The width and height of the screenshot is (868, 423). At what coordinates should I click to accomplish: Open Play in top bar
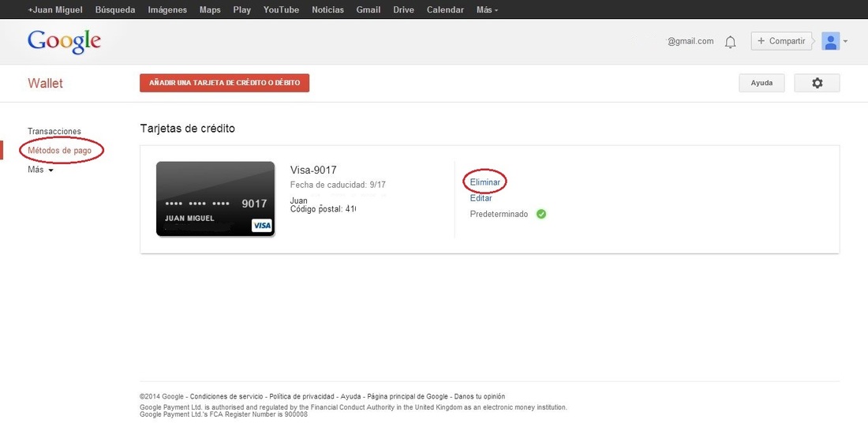tap(242, 10)
